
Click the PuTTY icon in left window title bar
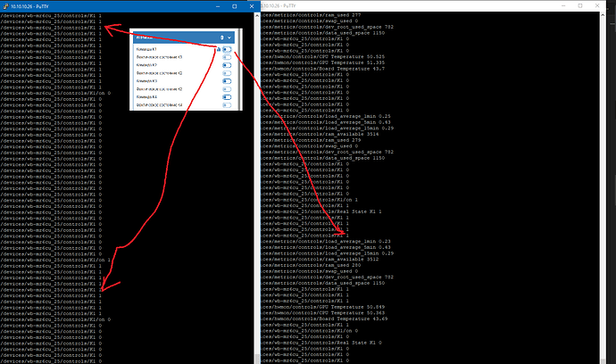tap(4, 4)
